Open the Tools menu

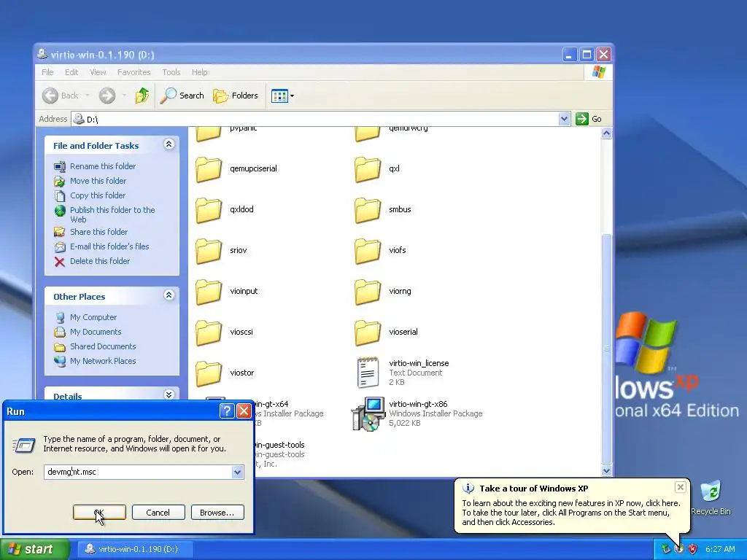coord(171,72)
